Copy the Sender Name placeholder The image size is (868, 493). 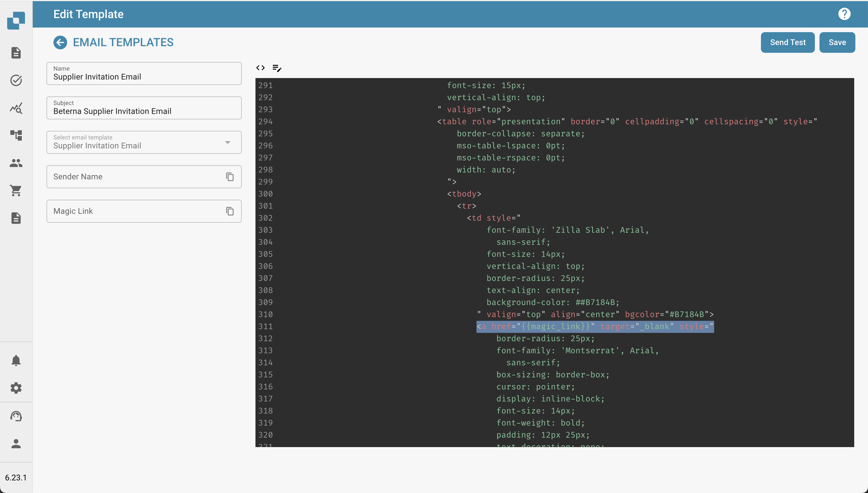click(230, 176)
